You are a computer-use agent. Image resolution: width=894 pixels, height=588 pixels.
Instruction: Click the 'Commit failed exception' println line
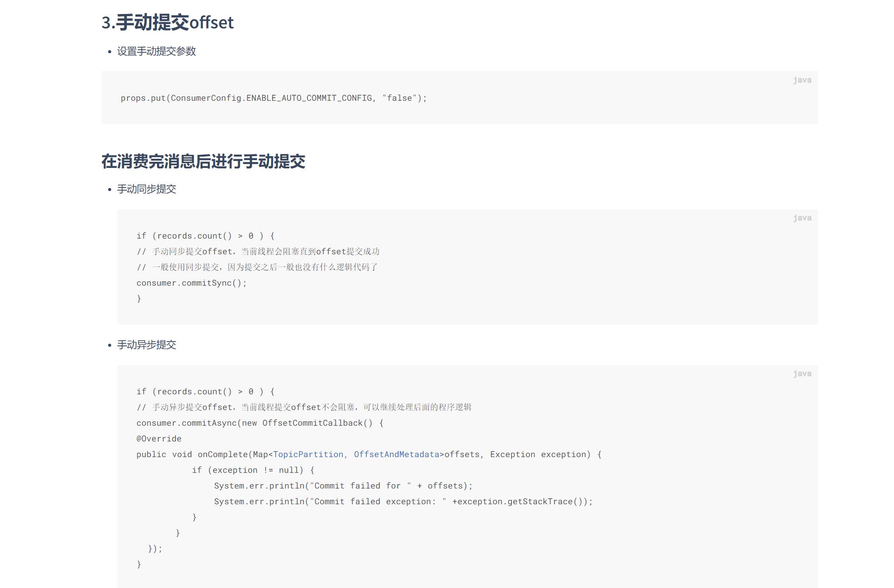[x=403, y=502]
